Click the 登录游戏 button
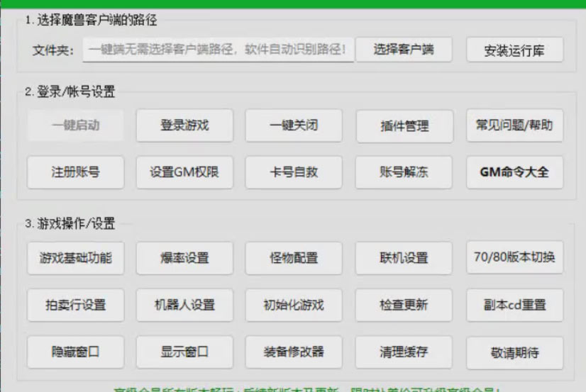 [x=184, y=125]
